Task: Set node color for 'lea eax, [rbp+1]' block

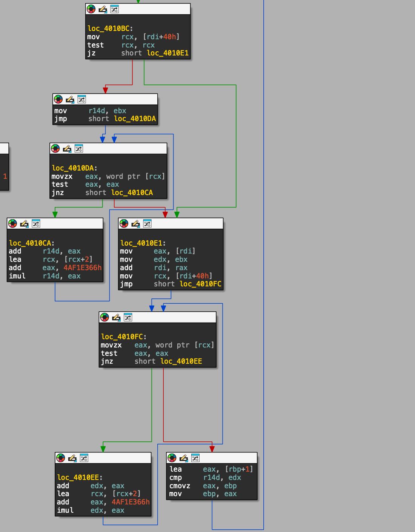Action: tap(172, 458)
